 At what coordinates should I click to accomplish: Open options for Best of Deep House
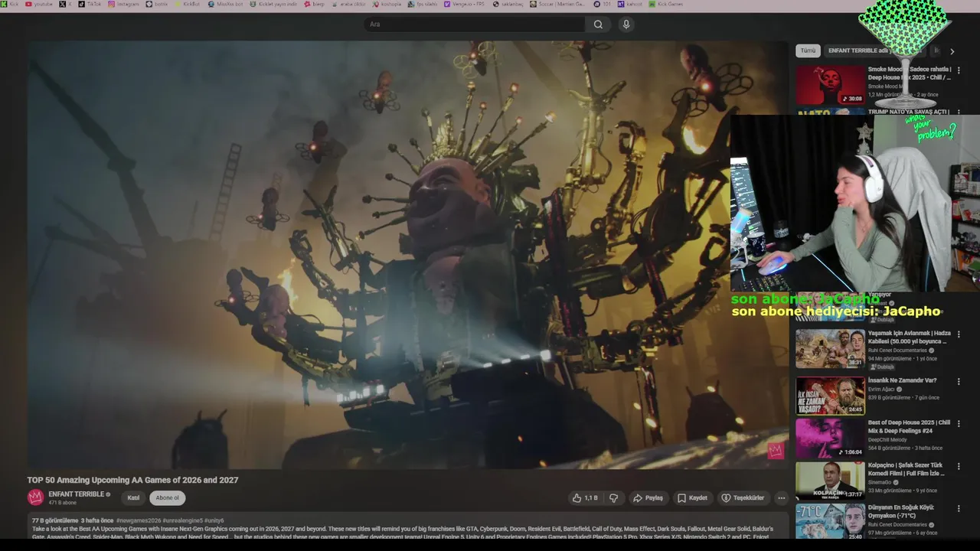959,423
